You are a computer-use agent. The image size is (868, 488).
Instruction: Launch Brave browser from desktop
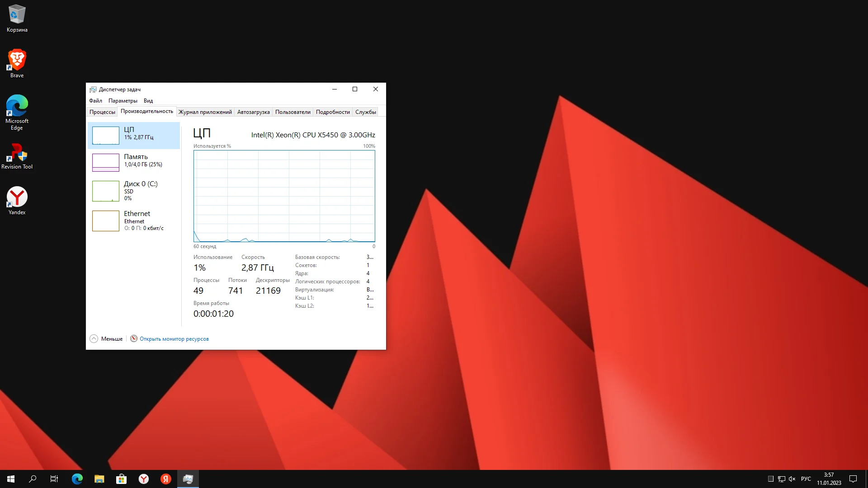click(x=17, y=63)
